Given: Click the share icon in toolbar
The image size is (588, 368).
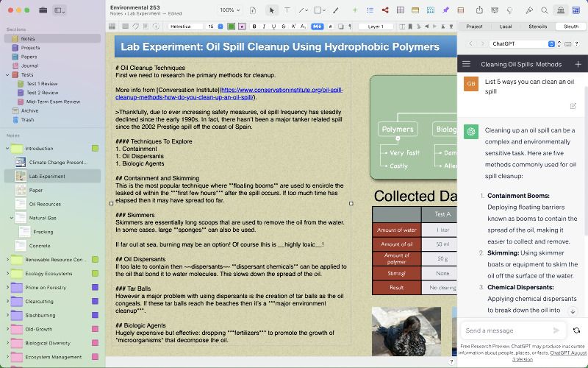Looking at the screenshot, I should pos(478,10).
